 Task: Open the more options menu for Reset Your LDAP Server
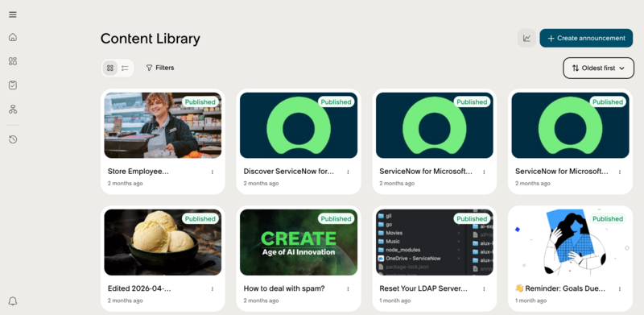(x=484, y=289)
